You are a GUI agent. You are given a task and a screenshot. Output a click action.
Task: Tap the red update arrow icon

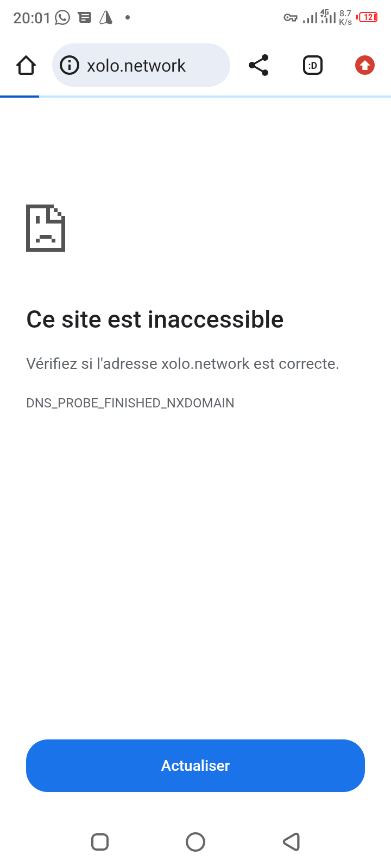(365, 66)
